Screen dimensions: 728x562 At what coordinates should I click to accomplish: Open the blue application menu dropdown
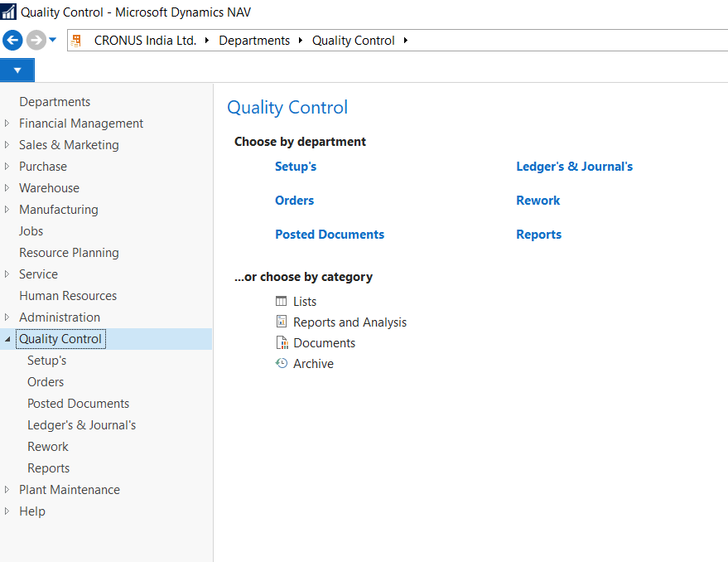[17, 70]
